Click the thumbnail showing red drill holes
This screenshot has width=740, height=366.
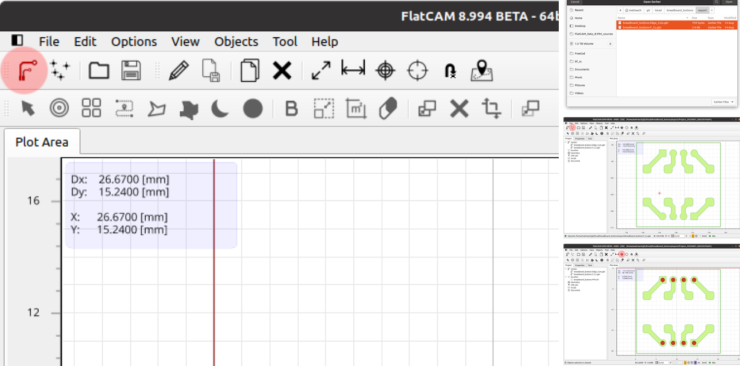click(x=652, y=304)
